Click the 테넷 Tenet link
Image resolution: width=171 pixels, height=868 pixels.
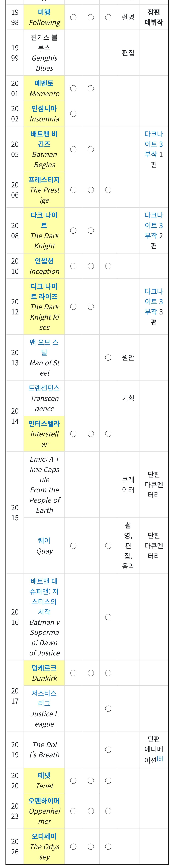[44, 775]
